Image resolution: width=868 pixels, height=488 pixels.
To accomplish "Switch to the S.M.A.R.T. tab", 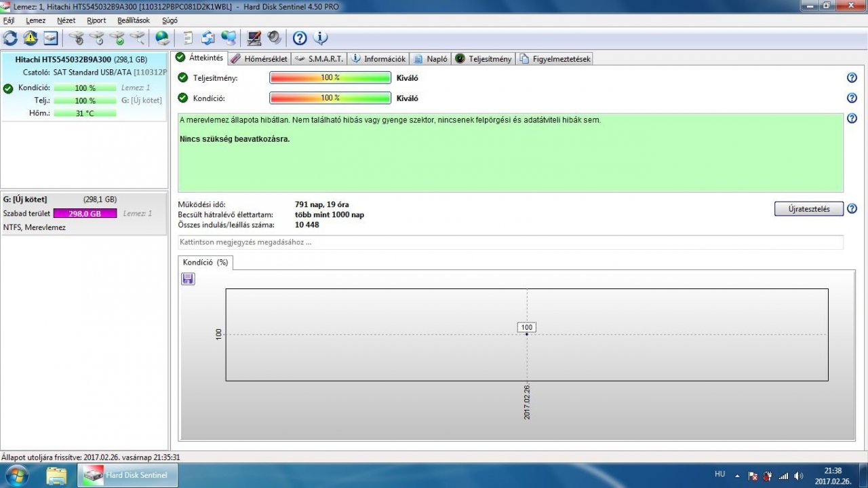I will coord(320,59).
